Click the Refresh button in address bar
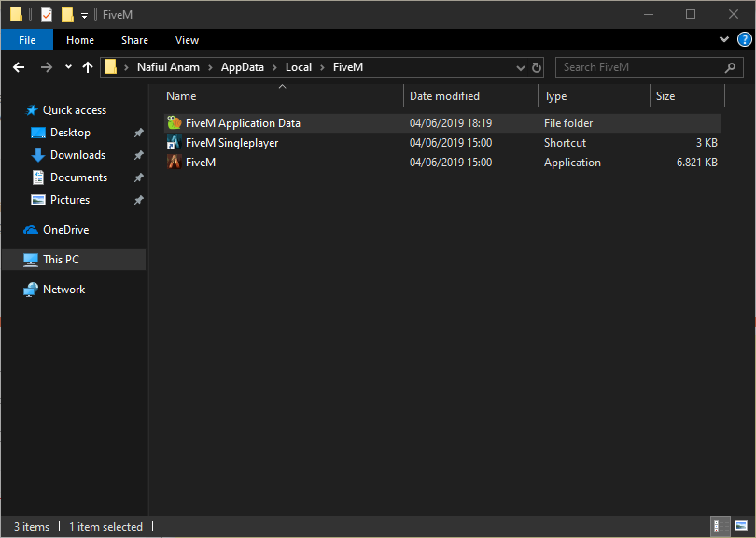This screenshot has height=538, width=756. point(537,67)
